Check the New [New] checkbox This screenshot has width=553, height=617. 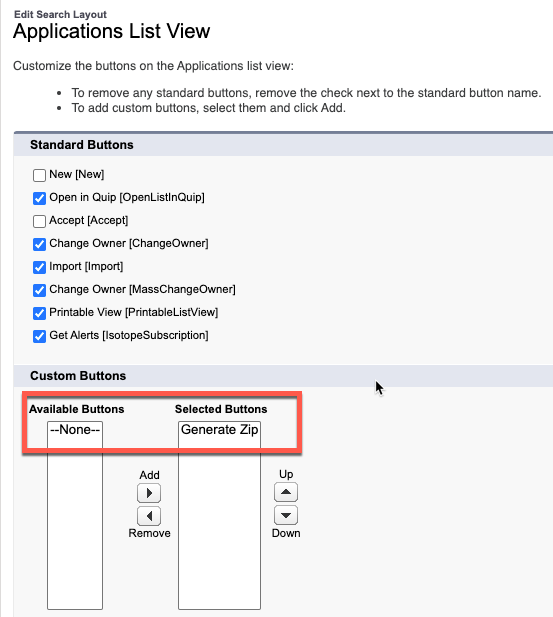(39, 175)
